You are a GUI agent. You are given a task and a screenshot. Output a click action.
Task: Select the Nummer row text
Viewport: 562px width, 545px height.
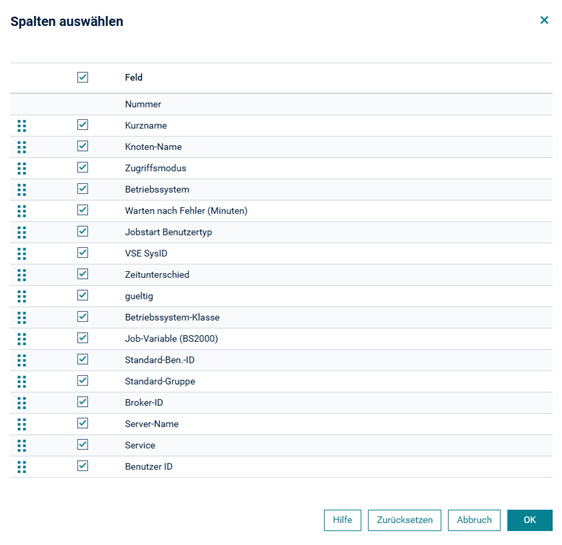pyautogui.click(x=143, y=104)
